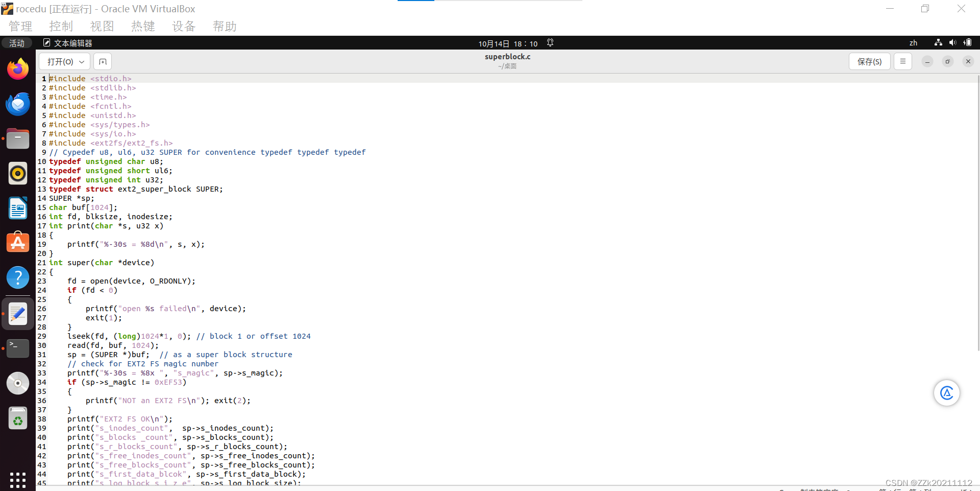Close the superblock.c editor window

968,61
